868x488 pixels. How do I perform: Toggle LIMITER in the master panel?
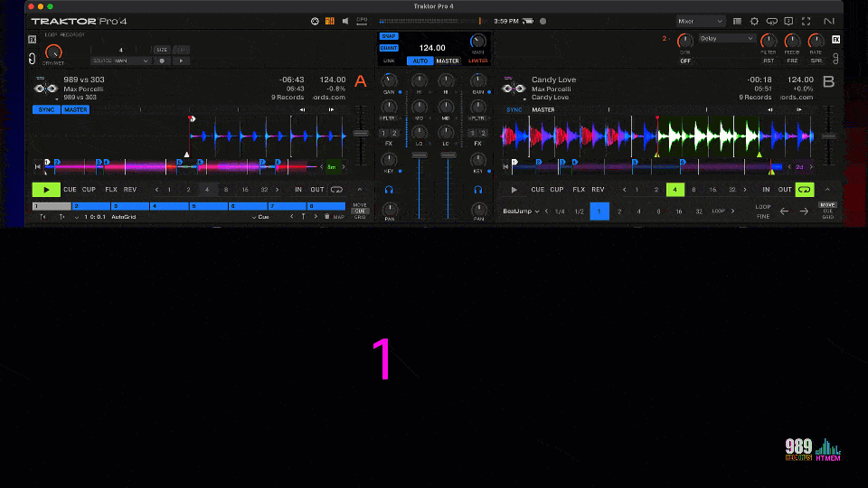[x=477, y=61]
